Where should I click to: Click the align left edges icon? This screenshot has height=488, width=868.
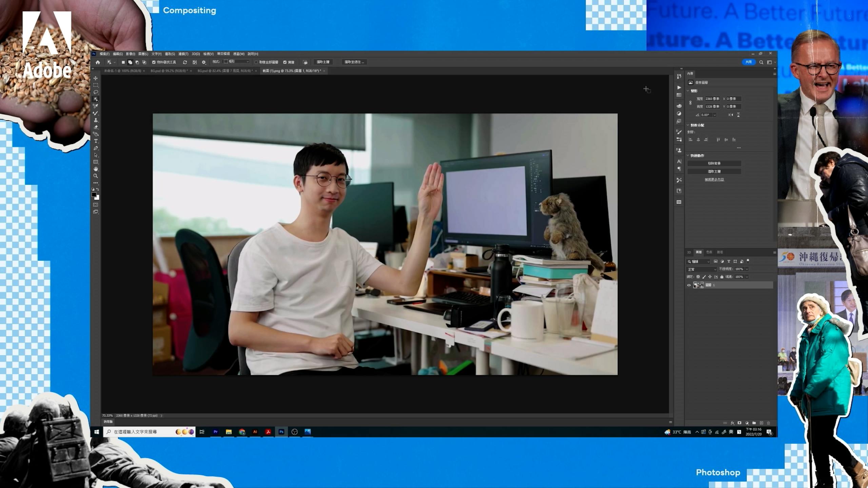pos(691,140)
